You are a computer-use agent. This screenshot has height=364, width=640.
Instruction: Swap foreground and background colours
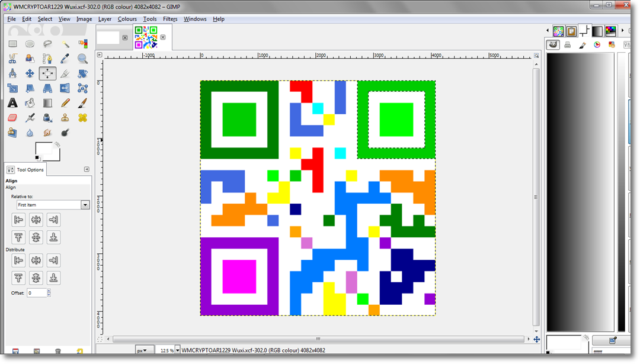(57, 144)
